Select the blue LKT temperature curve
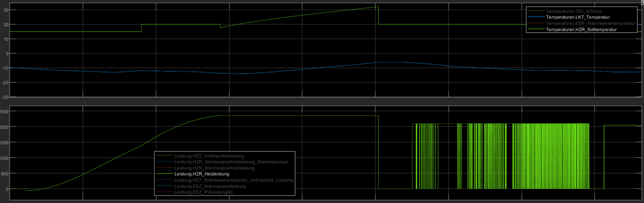The image size is (644, 203). click(322, 66)
